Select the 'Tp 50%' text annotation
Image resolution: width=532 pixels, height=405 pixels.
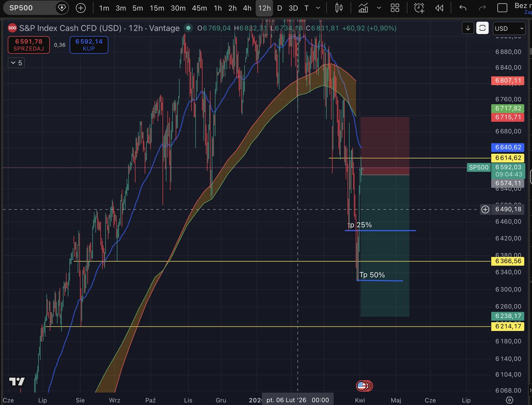click(x=372, y=275)
